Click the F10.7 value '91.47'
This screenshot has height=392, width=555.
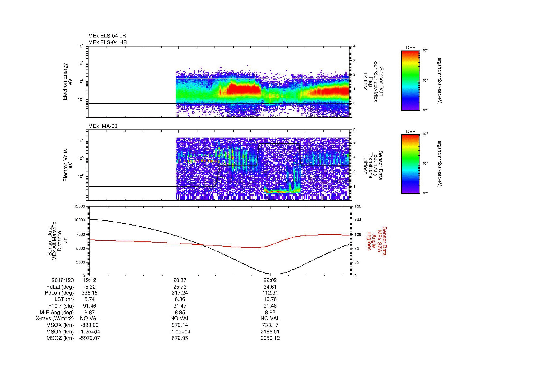[x=180, y=306]
